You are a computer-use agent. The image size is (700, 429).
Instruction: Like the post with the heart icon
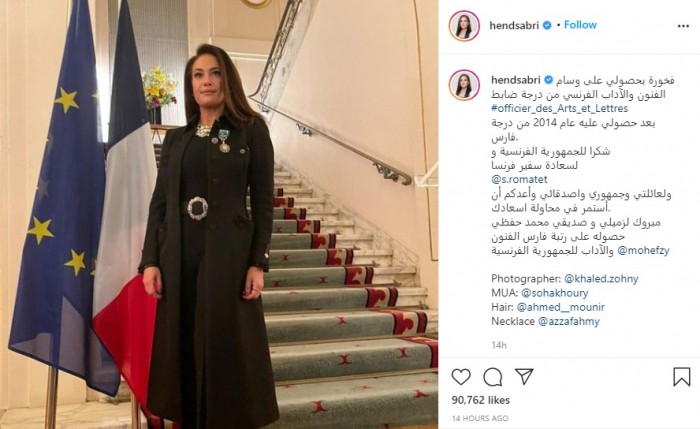click(x=461, y=377)
